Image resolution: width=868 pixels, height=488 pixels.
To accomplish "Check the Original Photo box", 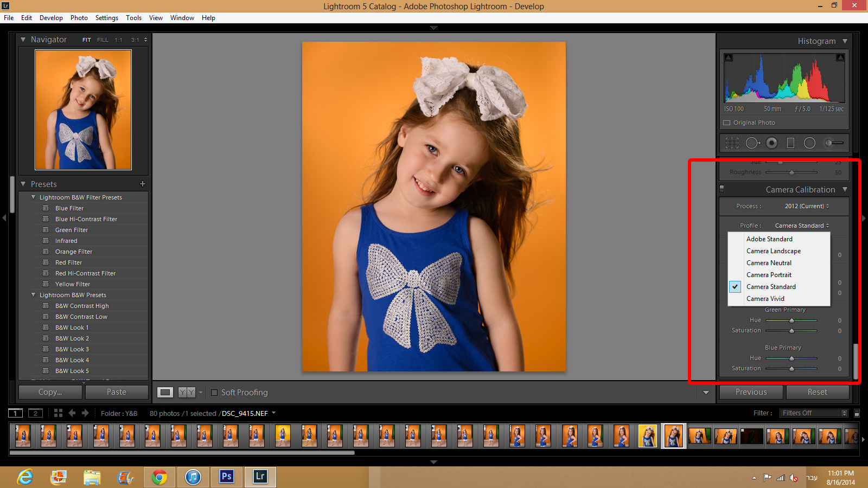I will pos(727,123).
